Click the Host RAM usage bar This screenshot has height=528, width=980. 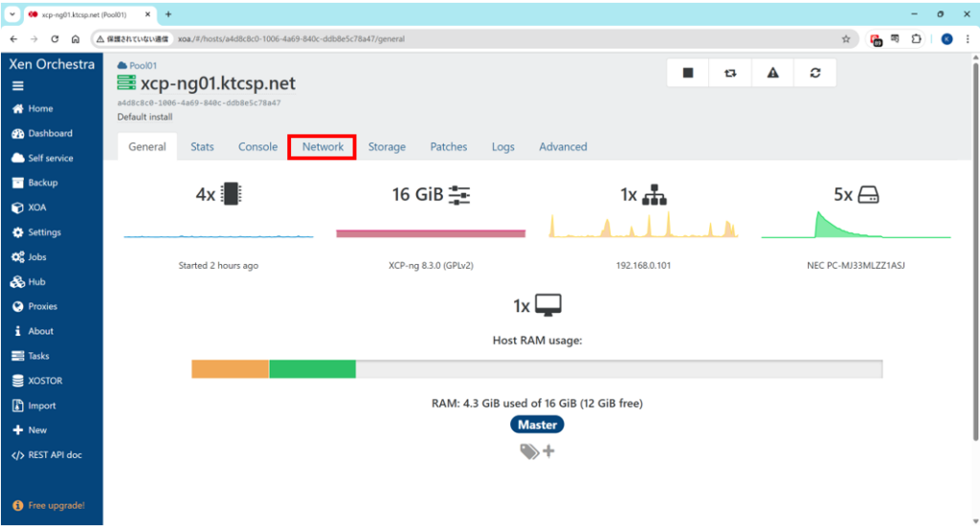click(536, 369)
